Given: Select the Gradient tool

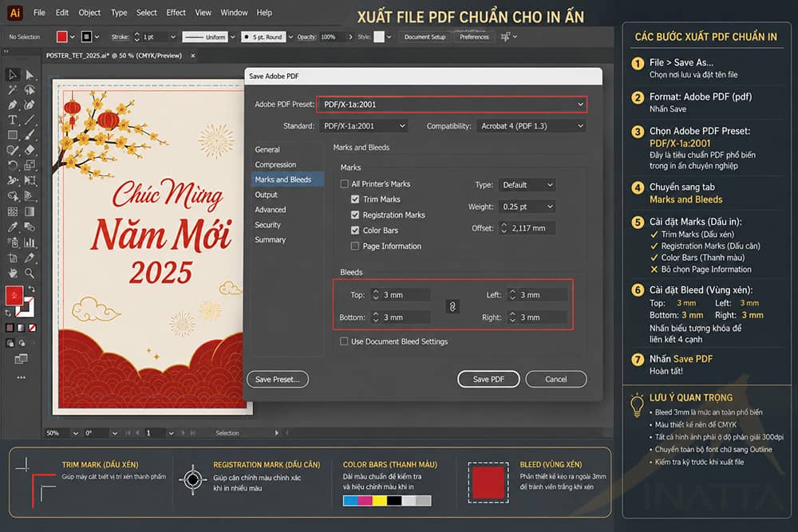Looking at the screenshot, I should (30, 211).
